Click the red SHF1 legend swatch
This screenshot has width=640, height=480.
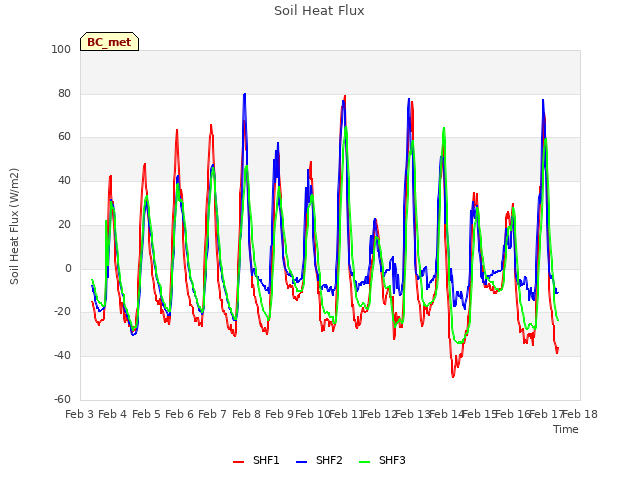point(238,462)
